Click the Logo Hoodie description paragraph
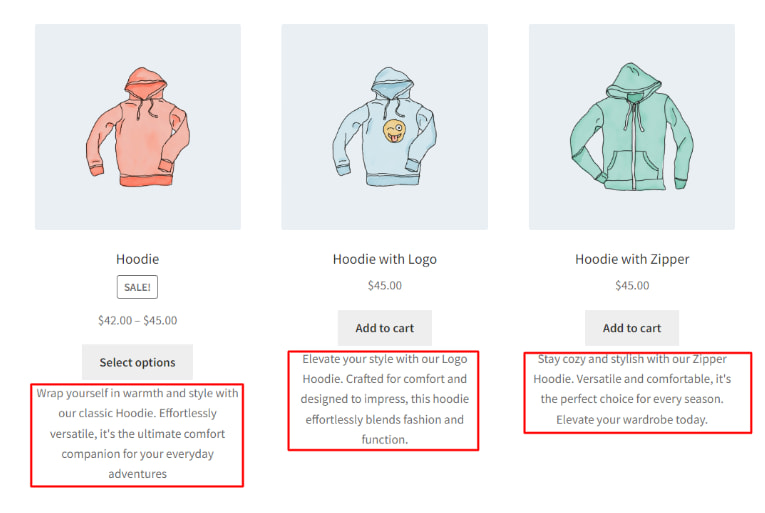Screen dimensions: 765x513 click(384, 399)
